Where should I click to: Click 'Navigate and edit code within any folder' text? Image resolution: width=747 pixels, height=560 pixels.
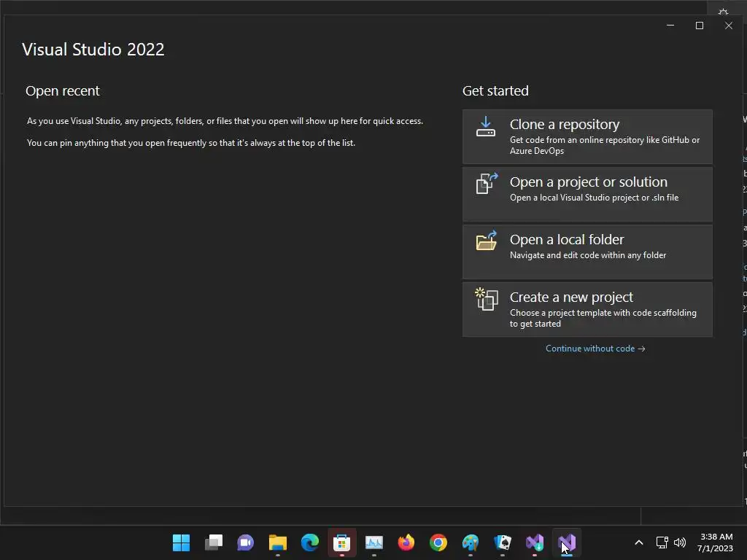pos(588,255)
